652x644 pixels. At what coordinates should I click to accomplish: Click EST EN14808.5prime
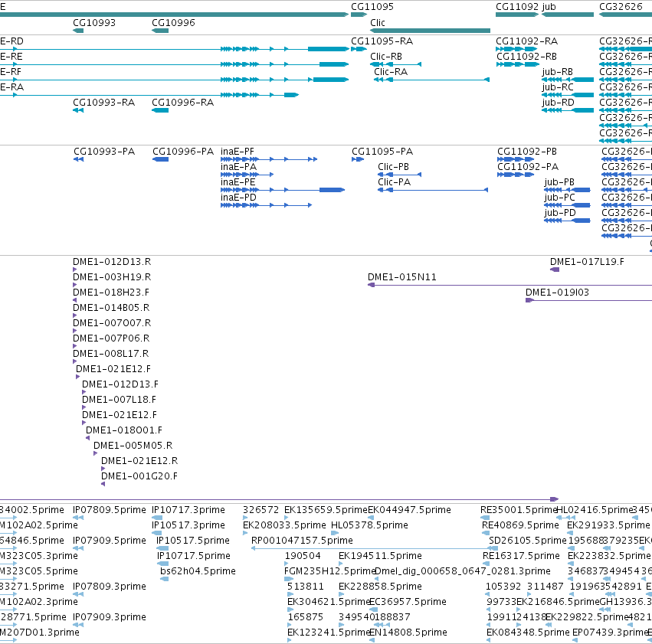tap(372, 640)
